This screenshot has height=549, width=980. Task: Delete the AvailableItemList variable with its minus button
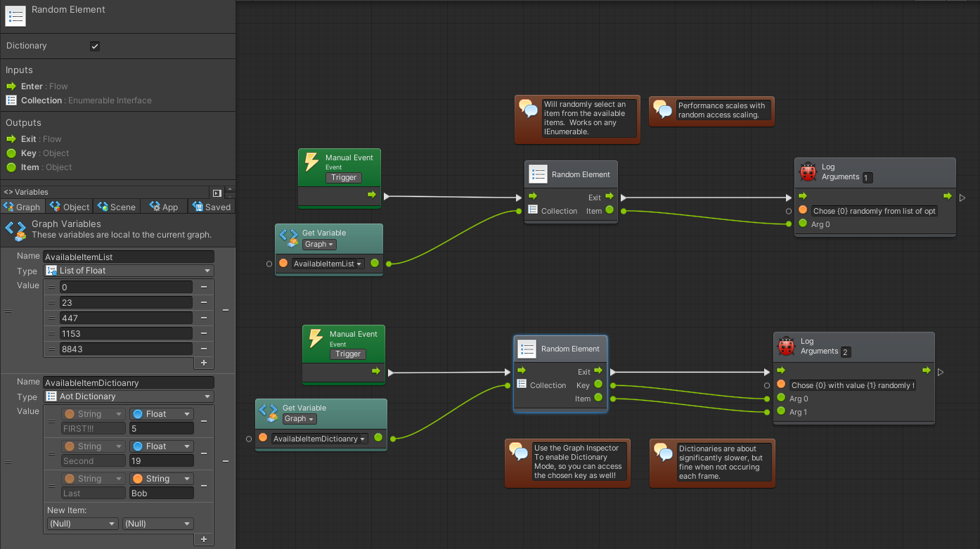pyautogui.click(x=226, y=309)
